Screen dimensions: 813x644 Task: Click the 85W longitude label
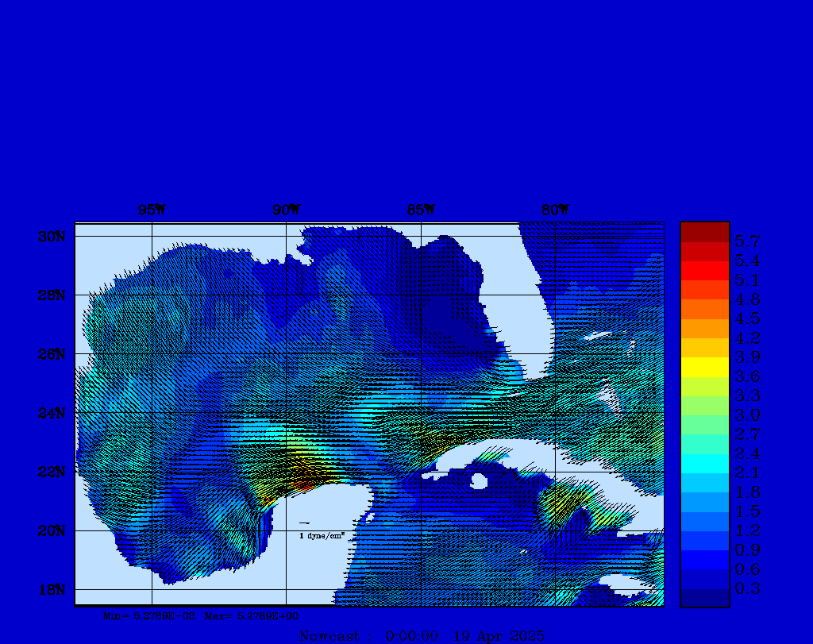pos(421,210)
